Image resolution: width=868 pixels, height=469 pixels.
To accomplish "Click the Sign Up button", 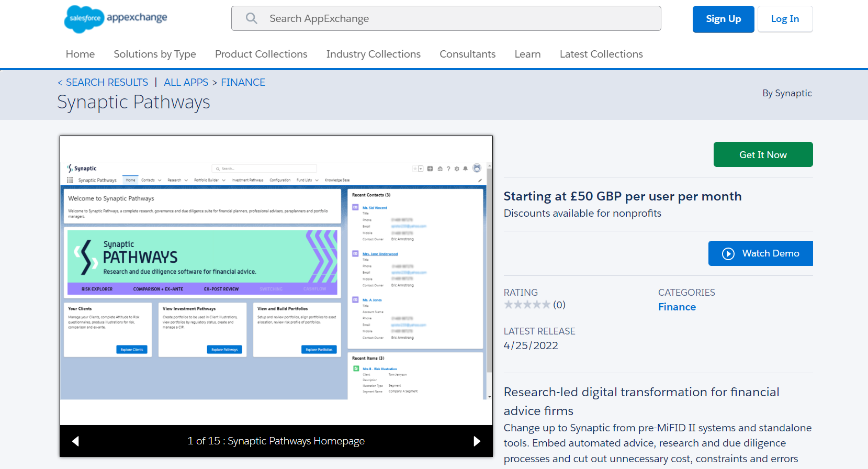I will [x=723, y=19].
